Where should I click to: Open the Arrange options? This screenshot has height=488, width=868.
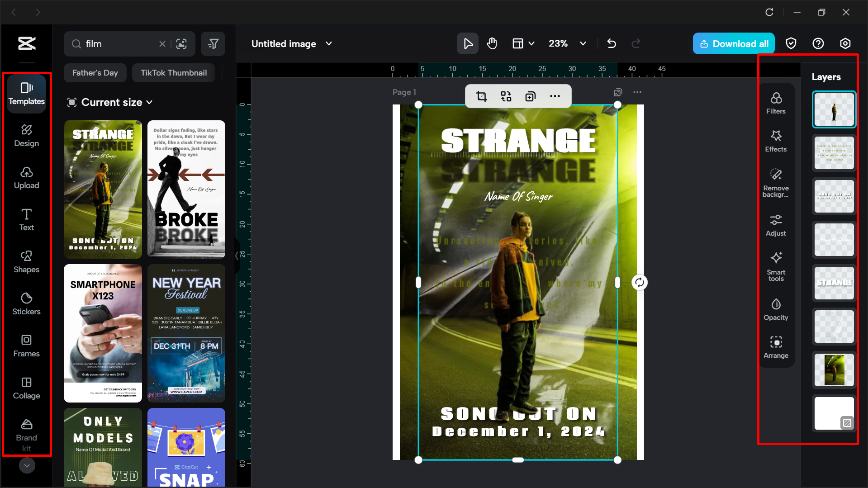tap(776, 347)
